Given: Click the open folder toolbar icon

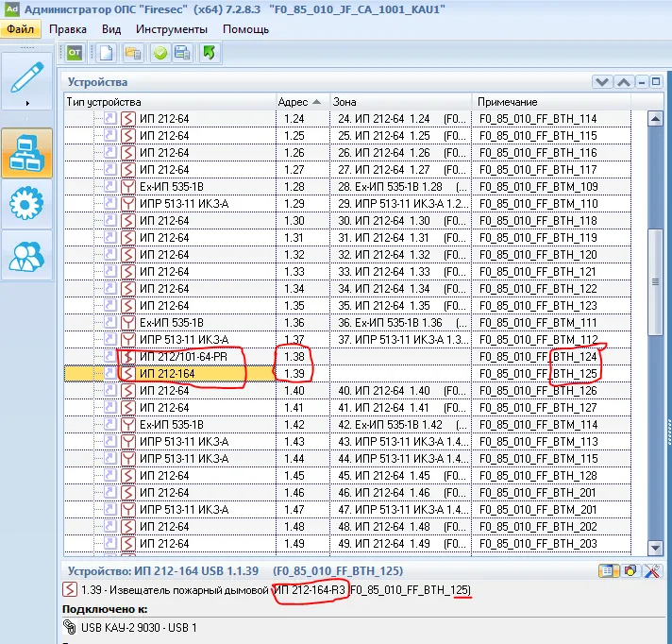Looking at the screenshot, I should [133, 53].
